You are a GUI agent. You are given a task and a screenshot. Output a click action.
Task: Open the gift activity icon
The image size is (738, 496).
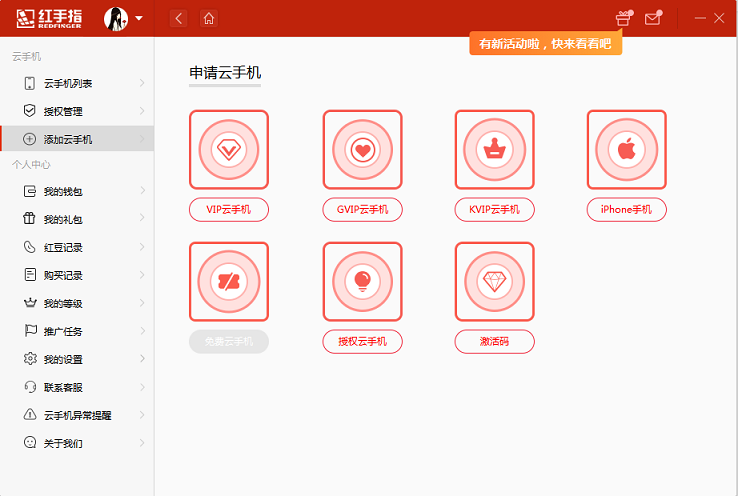[624, 18]
